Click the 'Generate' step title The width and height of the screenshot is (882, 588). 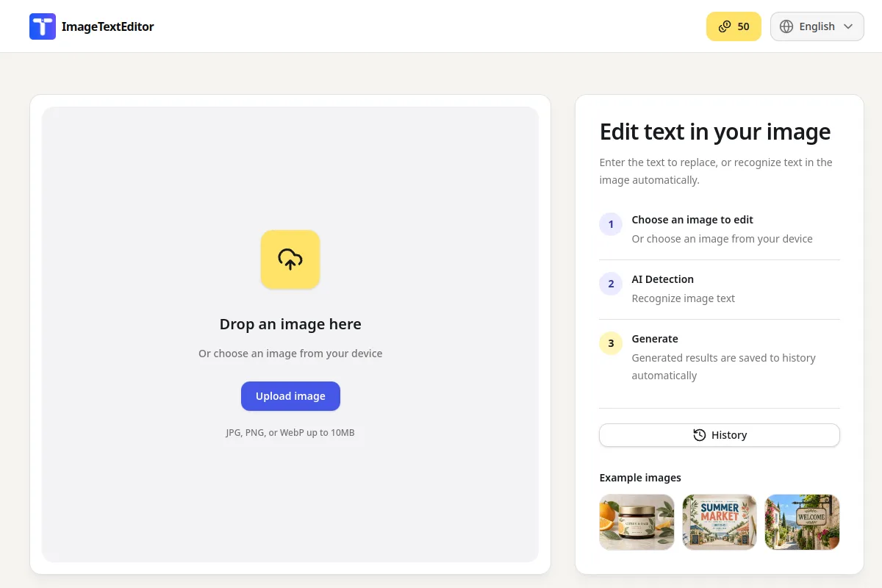[x=655, y=339]
